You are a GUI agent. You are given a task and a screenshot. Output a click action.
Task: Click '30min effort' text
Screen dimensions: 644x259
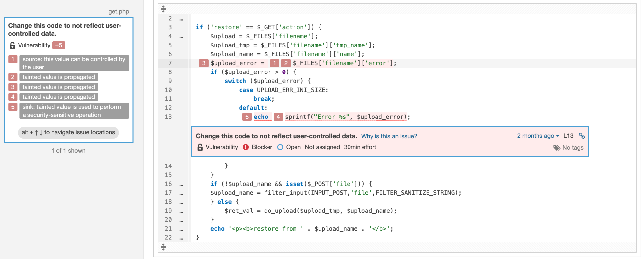360,147
